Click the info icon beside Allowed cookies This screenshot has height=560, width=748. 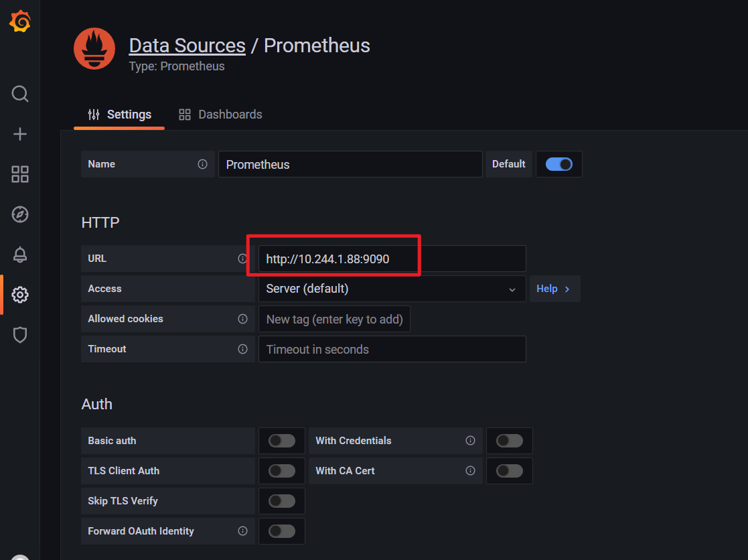(x=243, y=319)
